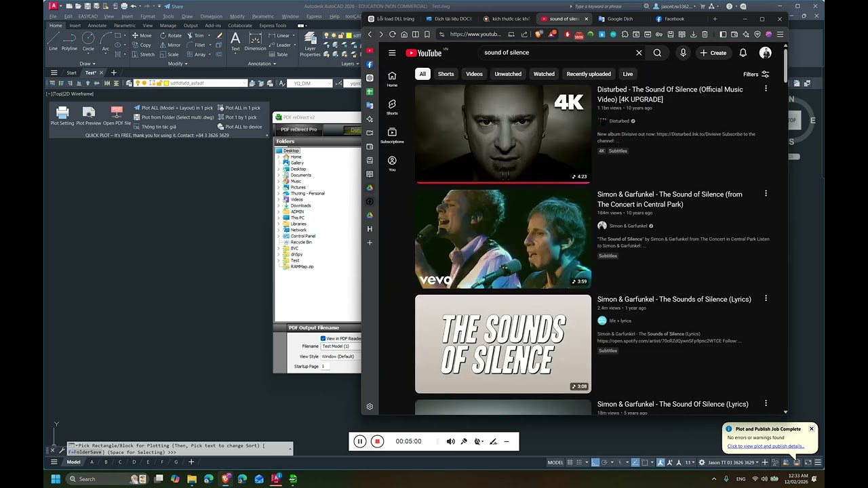Open the Dimension tool

click(255, 41)
